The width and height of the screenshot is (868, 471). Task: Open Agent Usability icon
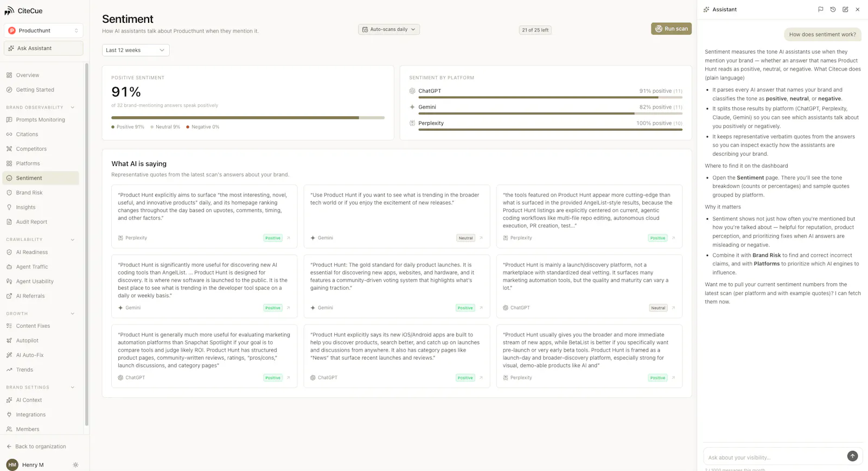(9, 282)
